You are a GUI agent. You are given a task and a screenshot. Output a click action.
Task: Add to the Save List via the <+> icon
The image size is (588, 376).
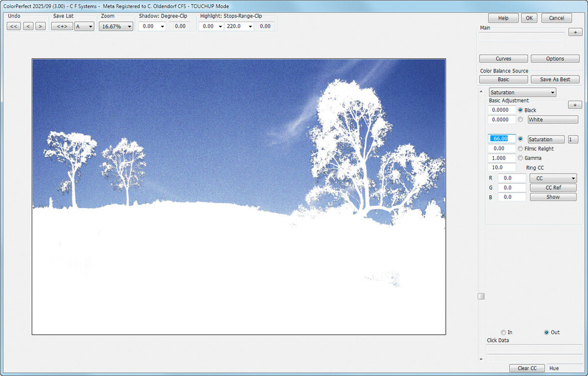point(62,26)
